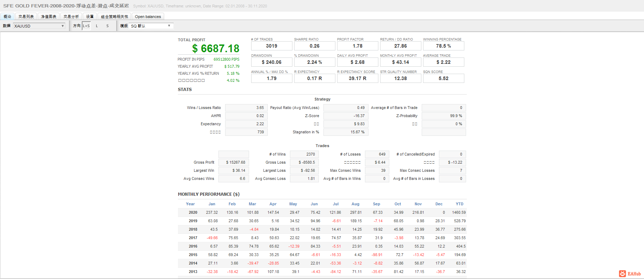The image size is (644, 279).
Task: Go to the 交易分析 tab
Action: (x=71, y=17)
